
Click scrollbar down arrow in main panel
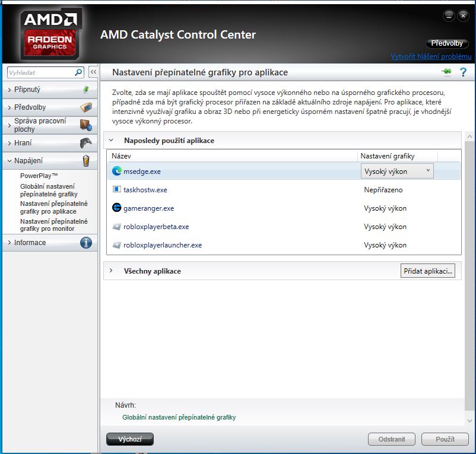coord(469,421)
